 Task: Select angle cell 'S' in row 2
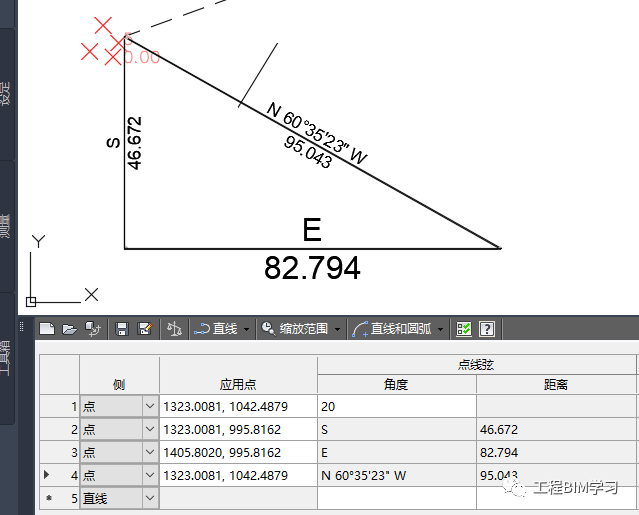click(x=397, y=429)
